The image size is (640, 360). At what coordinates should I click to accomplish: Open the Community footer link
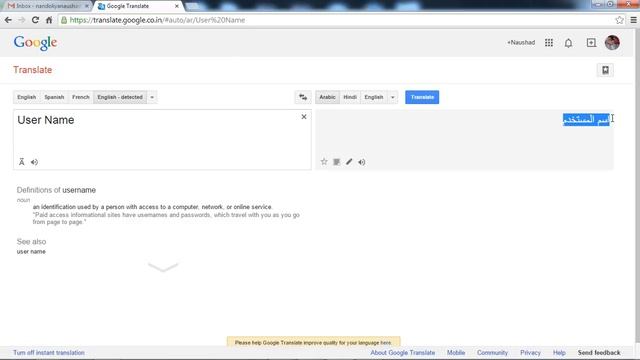(x=492, y=353)
